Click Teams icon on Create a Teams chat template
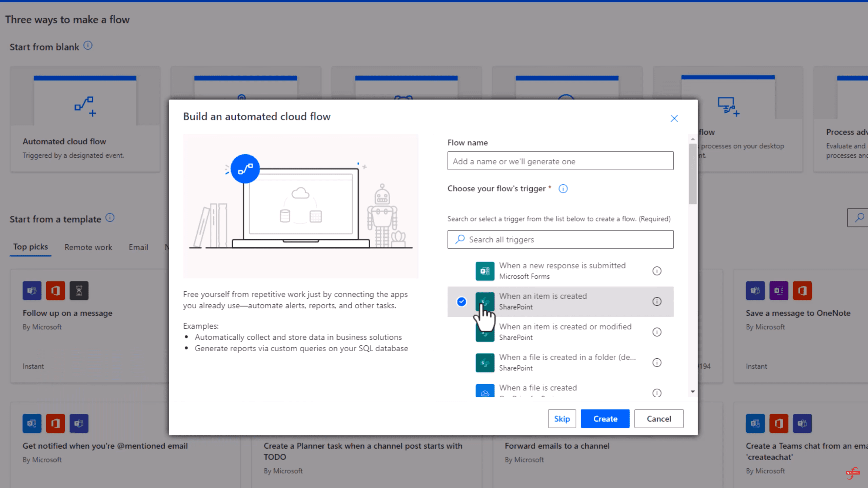This screenshot has height=488, width=868. (802, 423)
